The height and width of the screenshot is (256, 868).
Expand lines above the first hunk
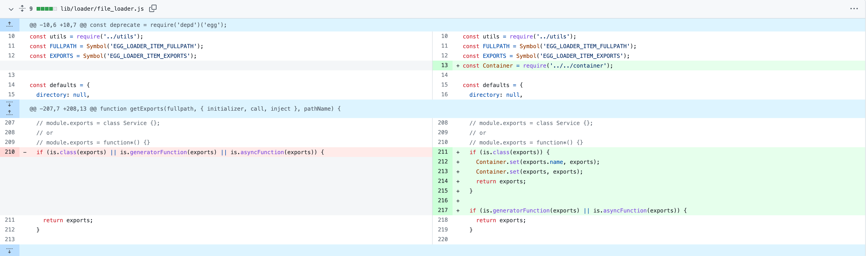(10, 24)
